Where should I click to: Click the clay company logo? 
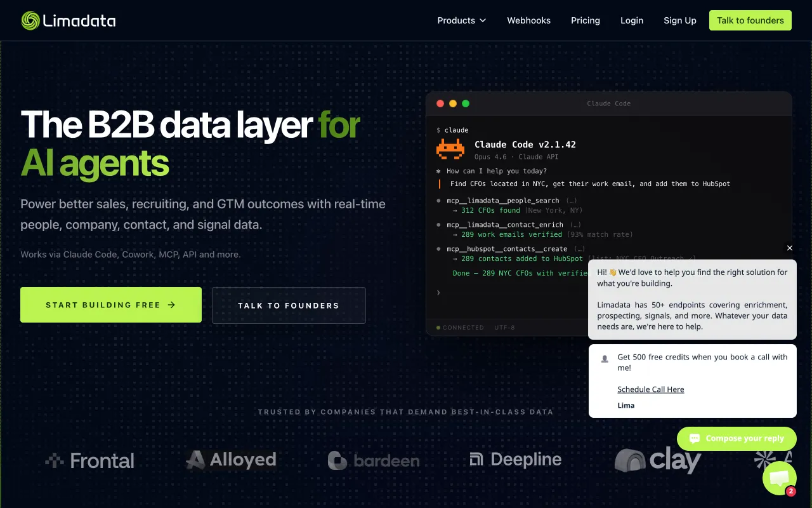coord(658,460)
